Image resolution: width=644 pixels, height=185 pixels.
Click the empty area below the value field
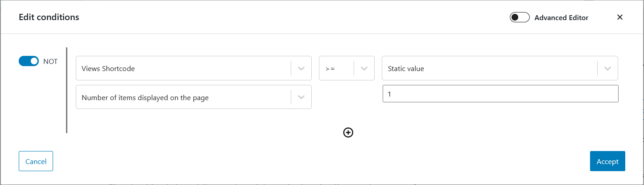pos(500,117)
